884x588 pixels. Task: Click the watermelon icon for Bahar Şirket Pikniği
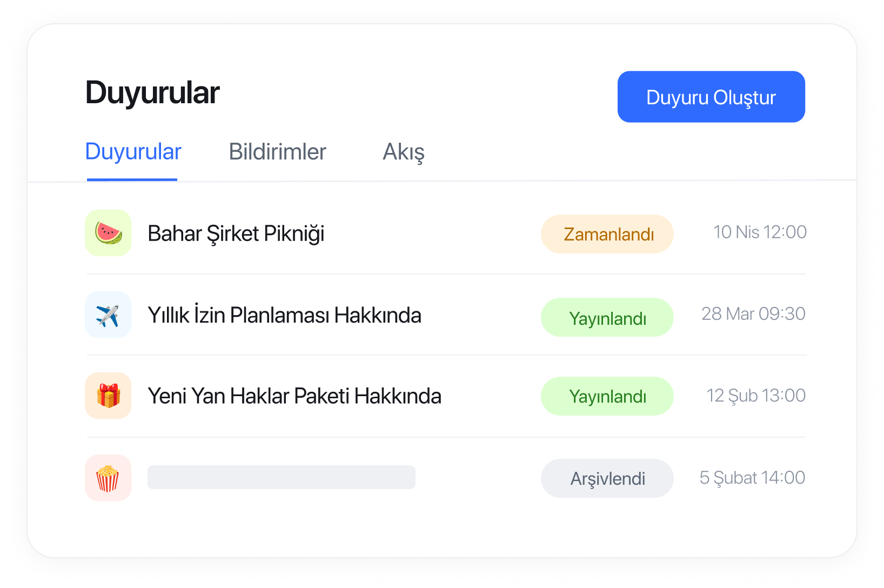click(x=108, y=233)
